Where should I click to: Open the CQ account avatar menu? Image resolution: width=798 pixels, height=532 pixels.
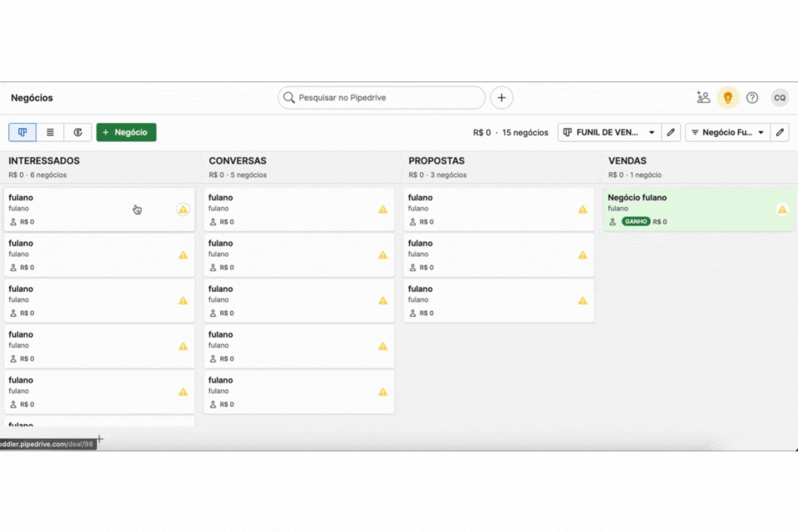click(x=780, y=97)
